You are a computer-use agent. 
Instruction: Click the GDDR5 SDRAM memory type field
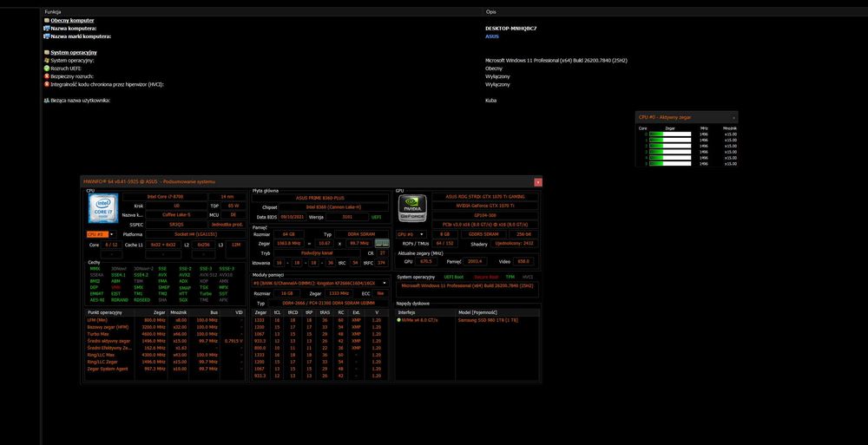click(483, 234)
